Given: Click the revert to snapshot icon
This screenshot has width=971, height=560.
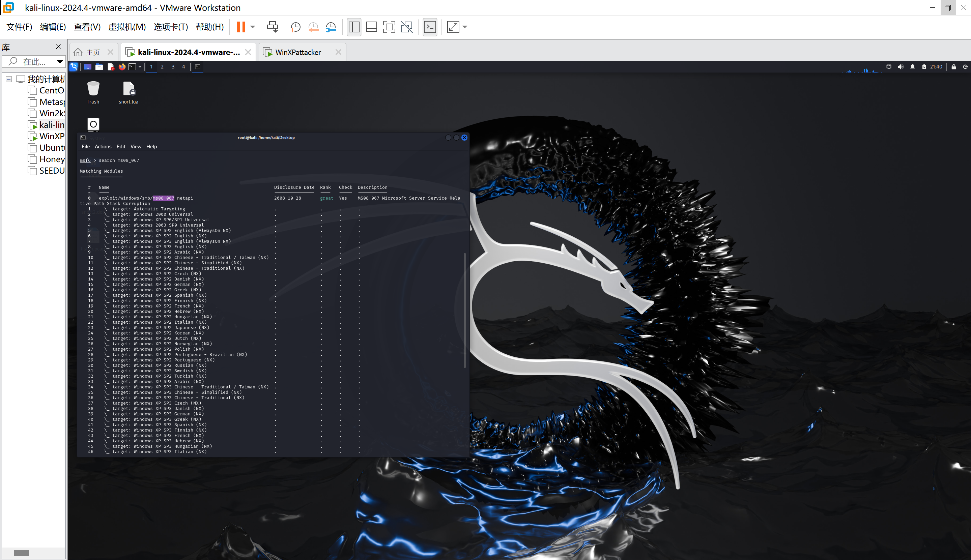Looking at the screenshot, I should 313,27.
